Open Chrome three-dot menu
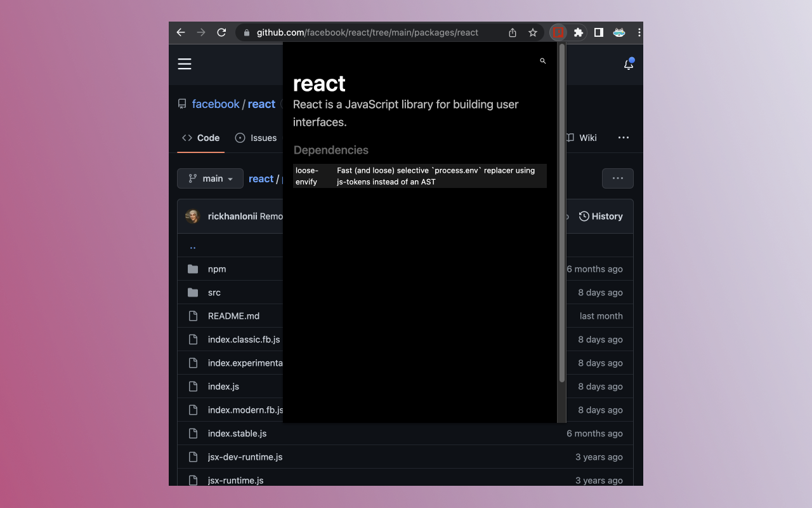This screenshot has width=812, height=508. point(639,32)
